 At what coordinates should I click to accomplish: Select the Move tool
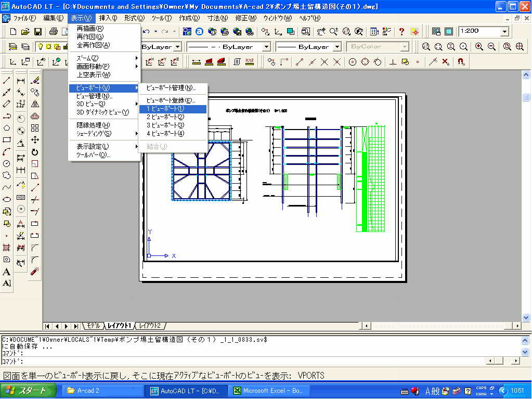coord(35,140)
